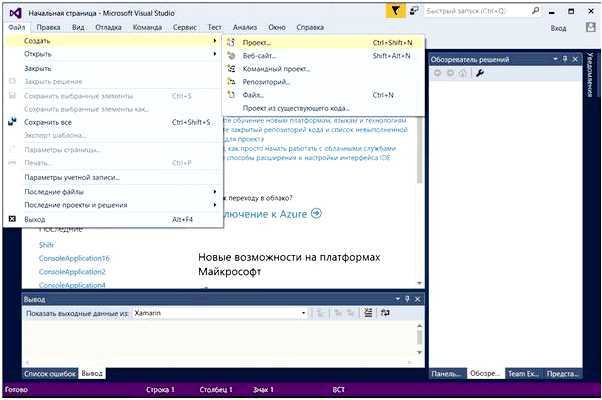Pin the Вывод output panel
Image resolution: width=602 pixels, height=400 pixels.
coord(407,299)
